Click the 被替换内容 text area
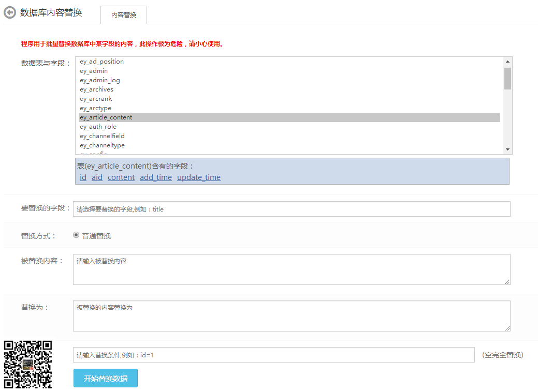 pyautogui.click(x=292, y=269)
